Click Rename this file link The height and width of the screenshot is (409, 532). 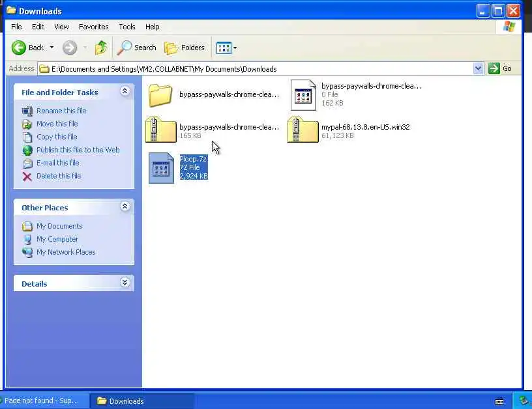pos(61,111)
